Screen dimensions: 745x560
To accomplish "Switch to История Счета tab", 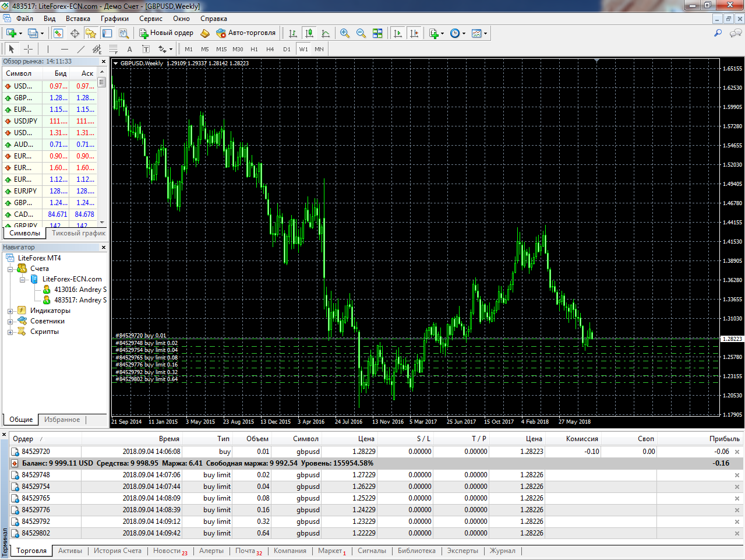I will pyautogui.click(x=118, y=551).
